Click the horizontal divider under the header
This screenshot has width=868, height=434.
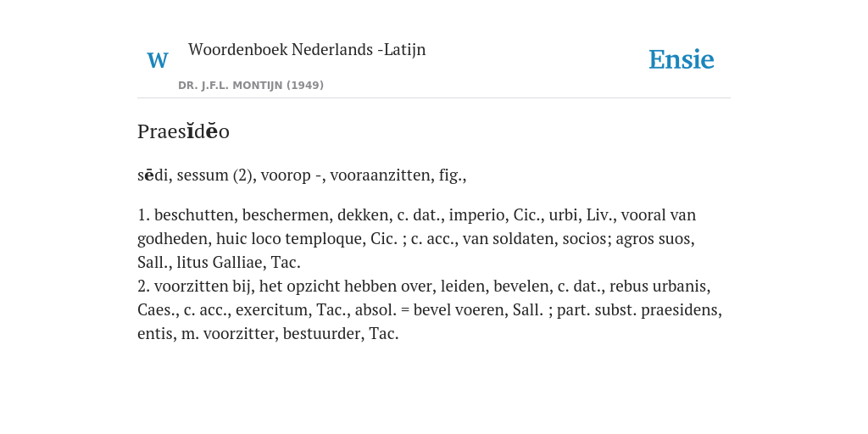pos(434,98)
